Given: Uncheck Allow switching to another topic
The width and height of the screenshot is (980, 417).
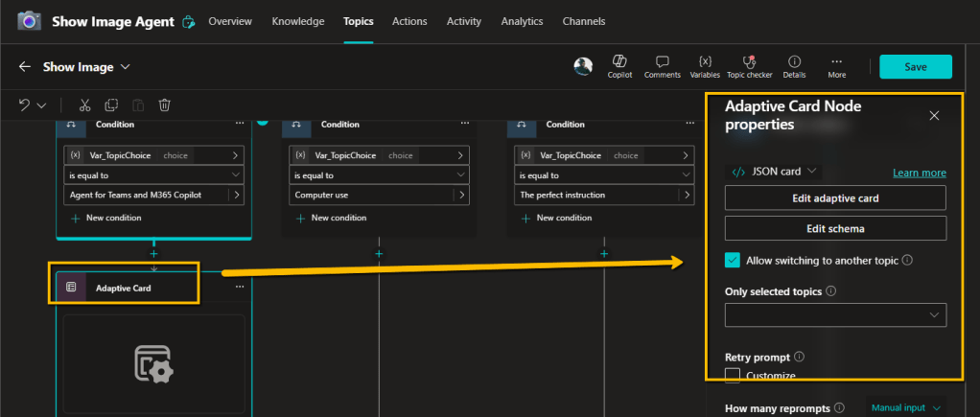Looking at the screenshot, I should tap(733, 260).
